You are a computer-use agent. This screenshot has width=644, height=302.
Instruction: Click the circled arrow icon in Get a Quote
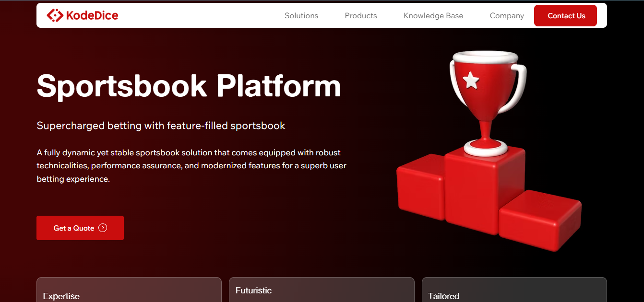click(x=103, y=228)
